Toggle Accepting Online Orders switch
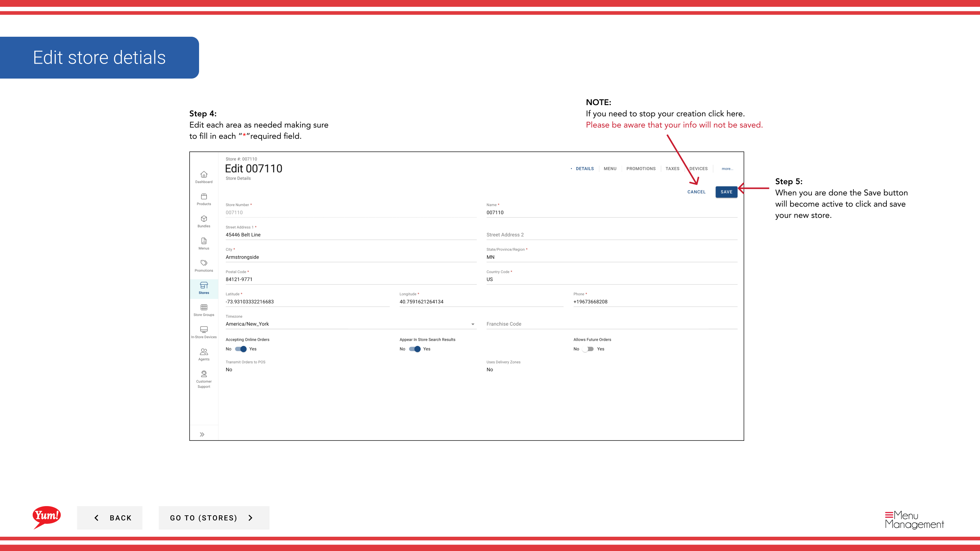980x551 pixels. point(241,349)
